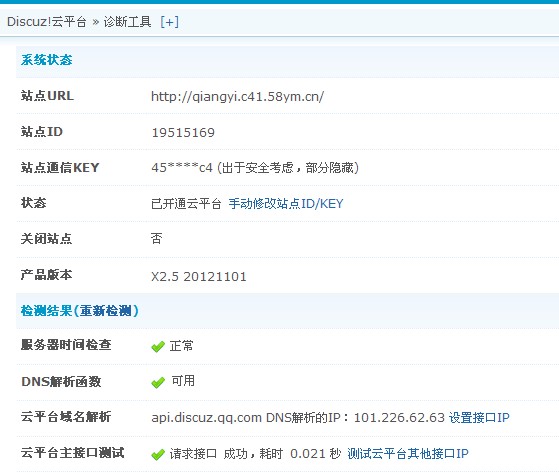Click the 否 value for 关闭站点
Screen dimensions: 559x473
click(157, 238)
